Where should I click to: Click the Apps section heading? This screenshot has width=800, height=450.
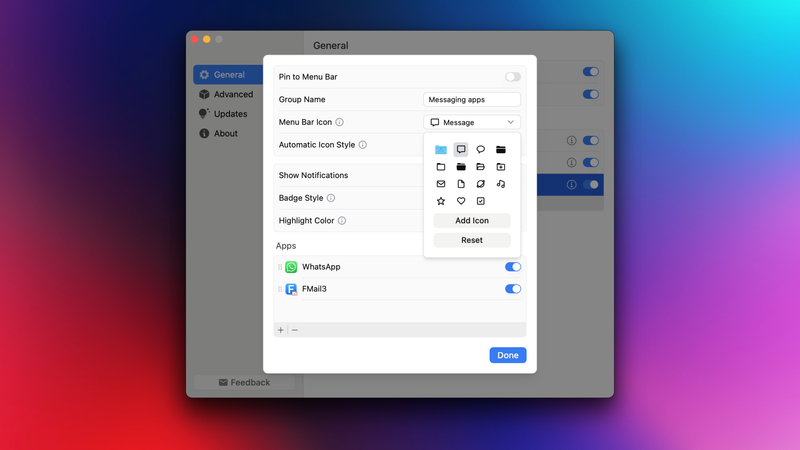[x=286, y=246]
